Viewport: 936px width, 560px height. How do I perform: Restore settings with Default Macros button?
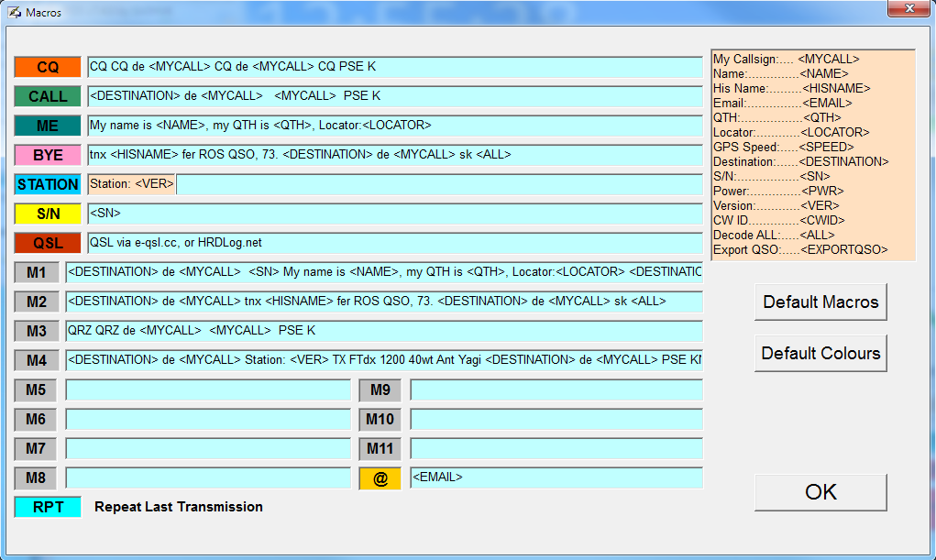click(x=820, y=302)
